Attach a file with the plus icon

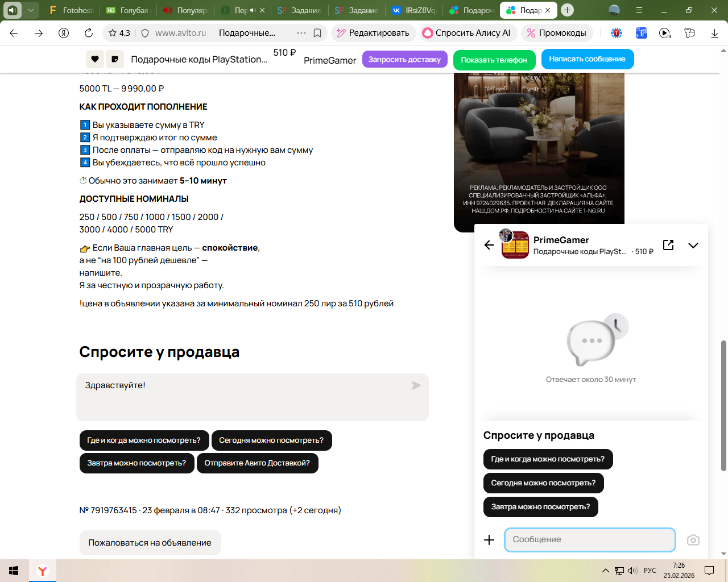point(489,540)
